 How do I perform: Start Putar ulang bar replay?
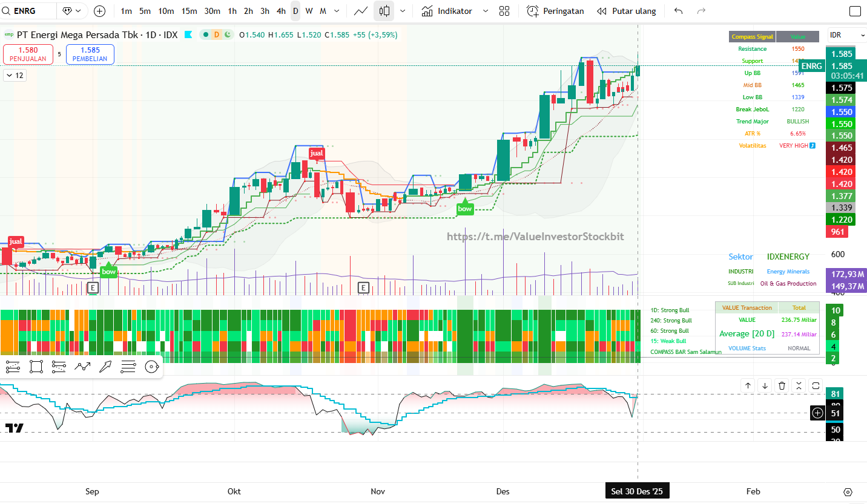point(626,11)
